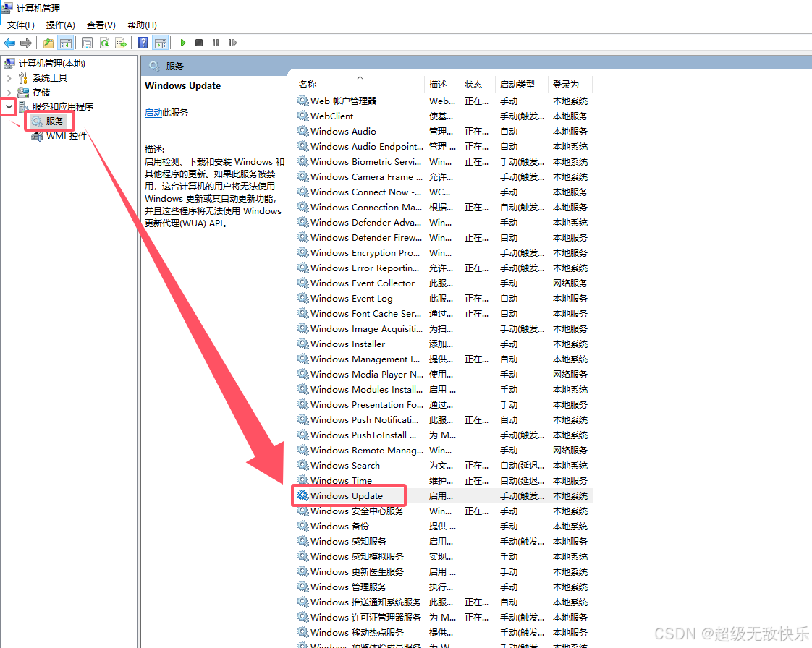Select the WMI 控件 tree item
The image size is (812, 648).
[x=67, y=136]
